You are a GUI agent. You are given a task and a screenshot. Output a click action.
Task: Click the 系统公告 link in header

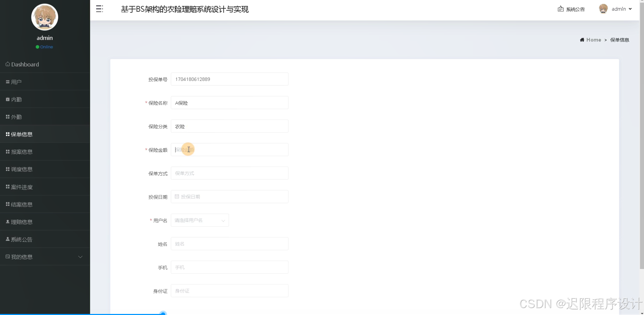575,9
